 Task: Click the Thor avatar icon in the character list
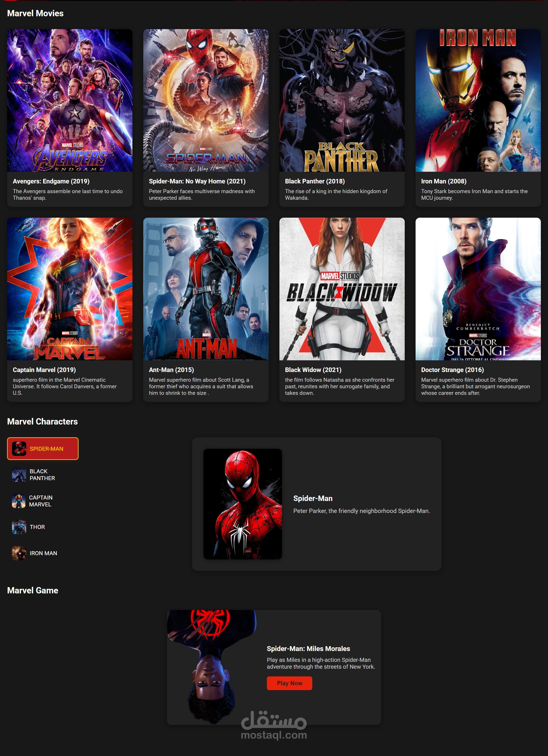[x=19, y=527]
